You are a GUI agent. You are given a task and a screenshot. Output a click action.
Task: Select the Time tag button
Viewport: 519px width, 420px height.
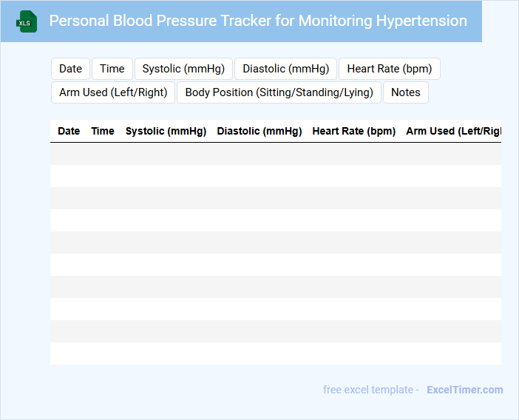pyautogui.click(x=112, y=69)
